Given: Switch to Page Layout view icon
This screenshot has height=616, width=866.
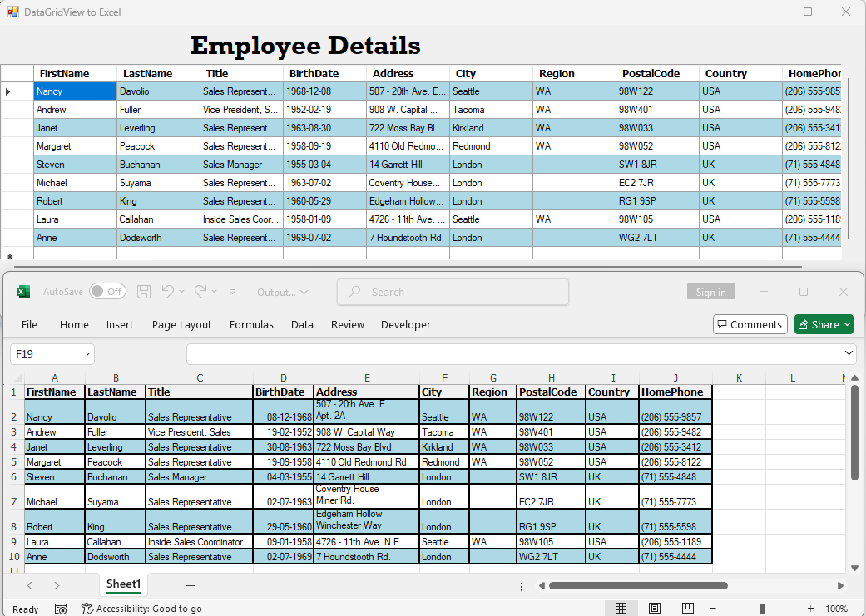Looking at the screenshot, I should (x=654, y=609).
